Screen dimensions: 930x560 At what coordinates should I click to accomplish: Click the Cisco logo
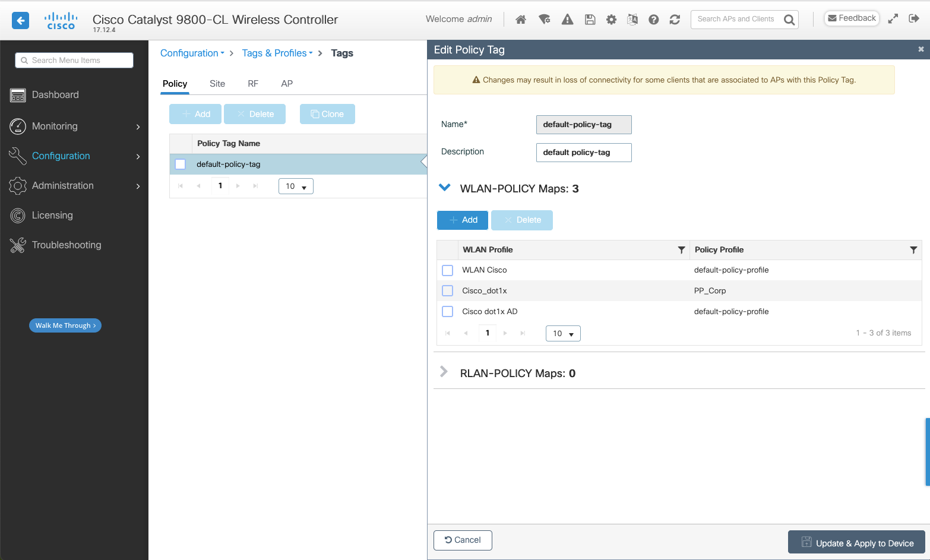coord(61,21)
